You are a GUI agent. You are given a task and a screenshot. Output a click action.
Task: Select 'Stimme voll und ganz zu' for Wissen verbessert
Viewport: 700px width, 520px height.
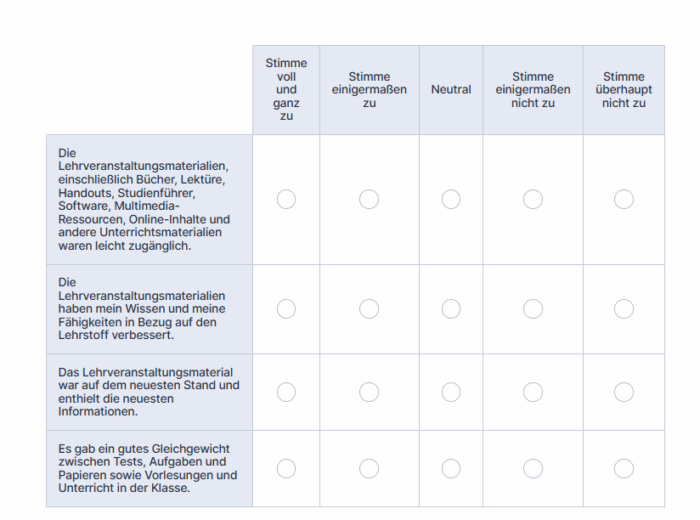pyautogui.click(x=286, y=309)
